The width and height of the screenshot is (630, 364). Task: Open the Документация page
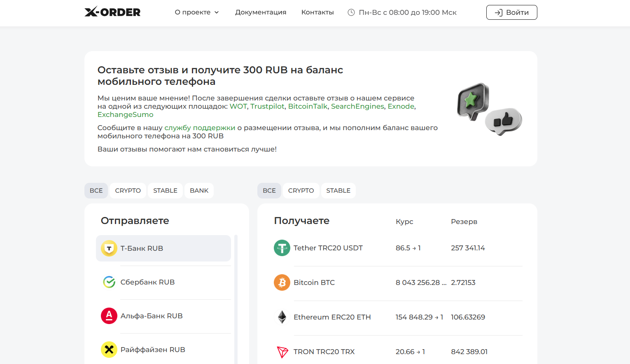[x=261, y=12]
